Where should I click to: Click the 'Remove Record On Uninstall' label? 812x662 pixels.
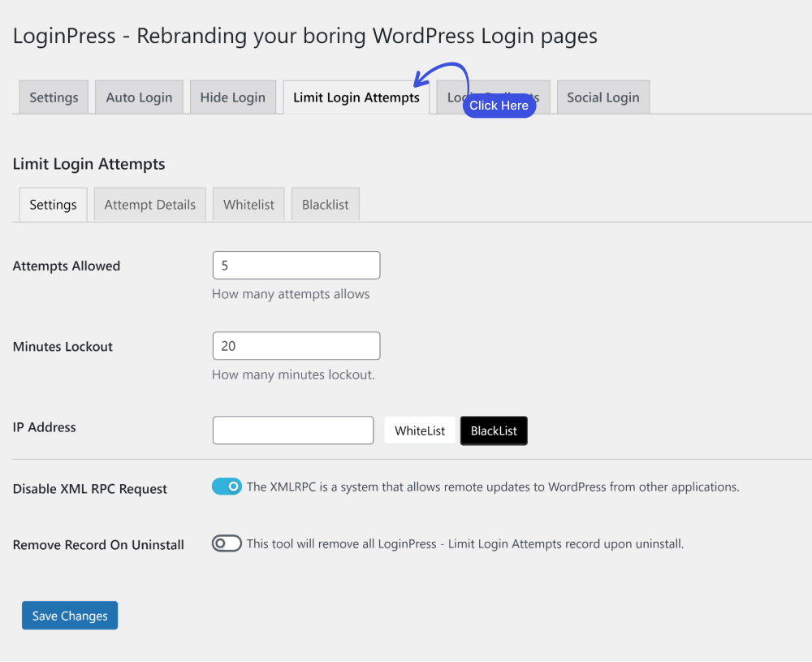(x=98, y=545)
